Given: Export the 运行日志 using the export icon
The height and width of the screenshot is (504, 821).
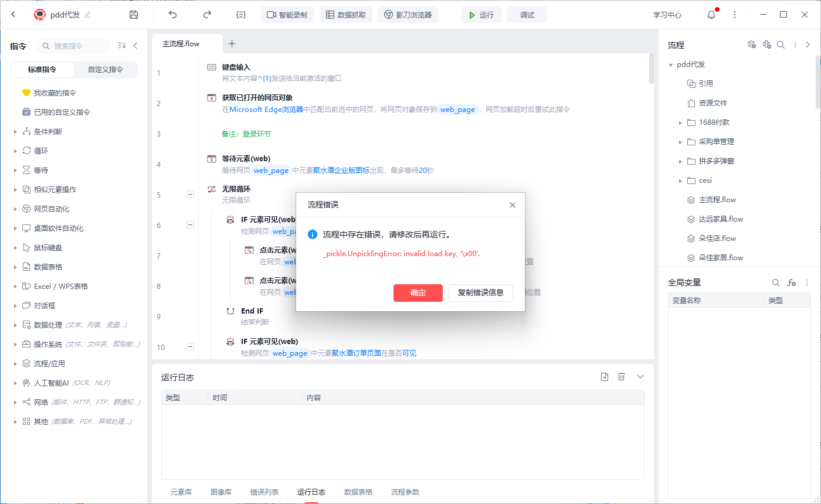Looking at the screenshot, I should [x=605, y=377].
